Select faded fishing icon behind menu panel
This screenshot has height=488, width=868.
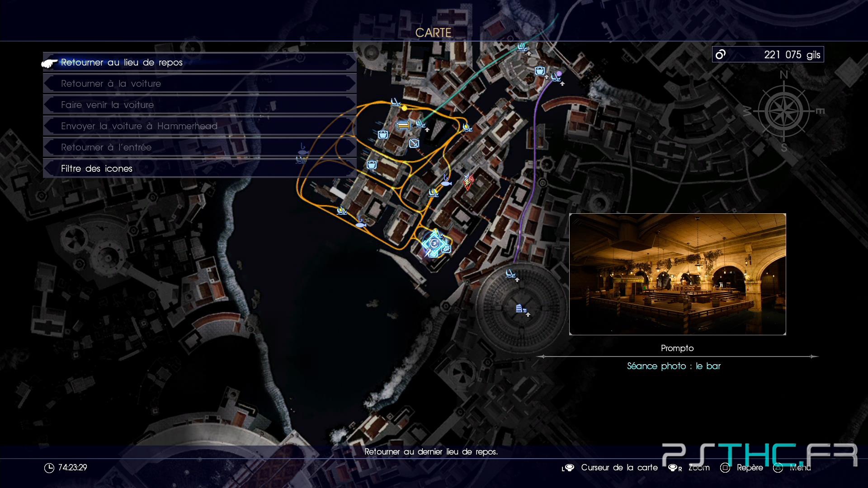tap(302, 150)
